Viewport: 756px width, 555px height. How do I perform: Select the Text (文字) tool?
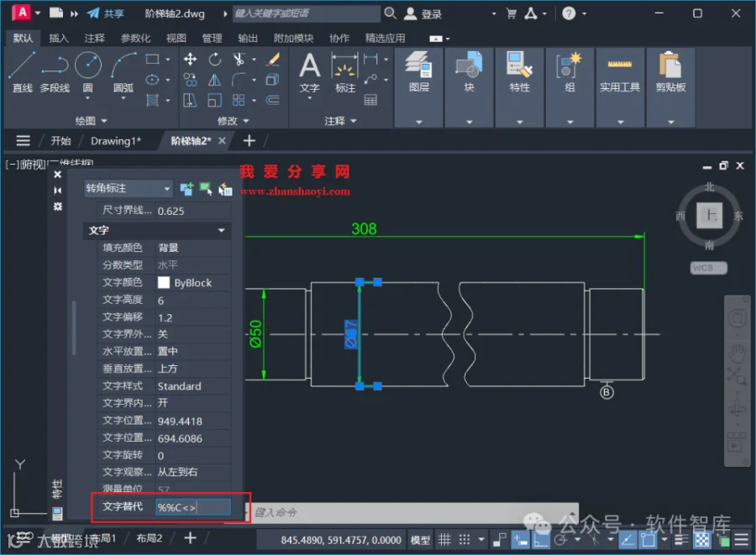point(309,72)
